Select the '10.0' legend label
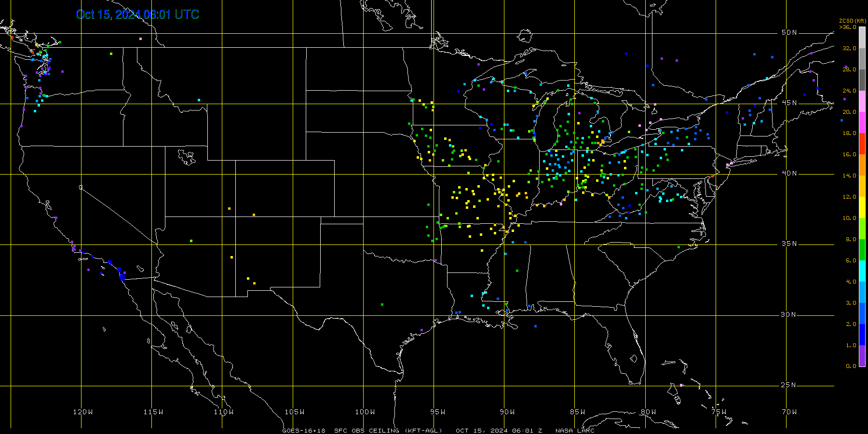868x434 pixels. click(x=850, y=218)
